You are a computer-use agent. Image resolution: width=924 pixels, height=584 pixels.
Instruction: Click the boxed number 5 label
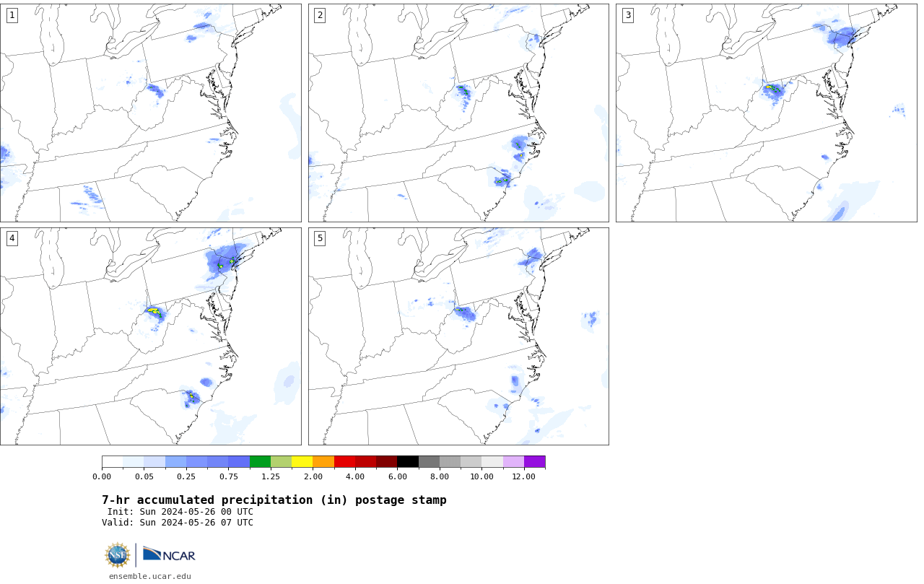[x=320, y=238]
